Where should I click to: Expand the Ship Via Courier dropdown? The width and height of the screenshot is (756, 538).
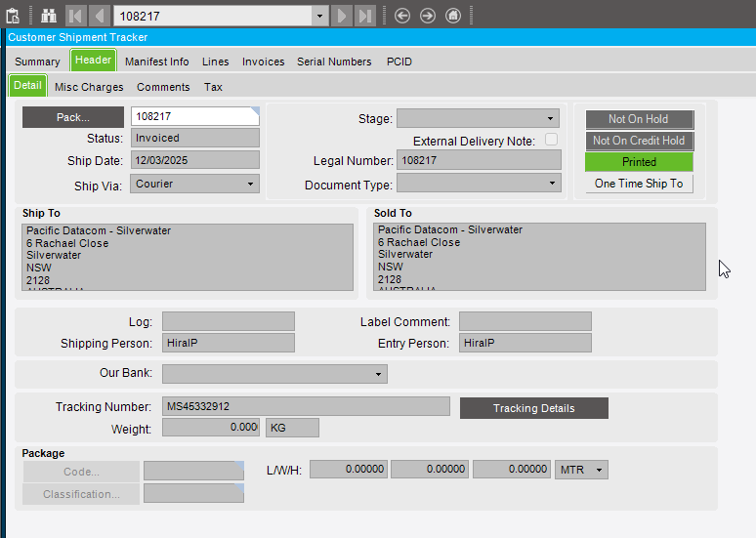(250, 184)
